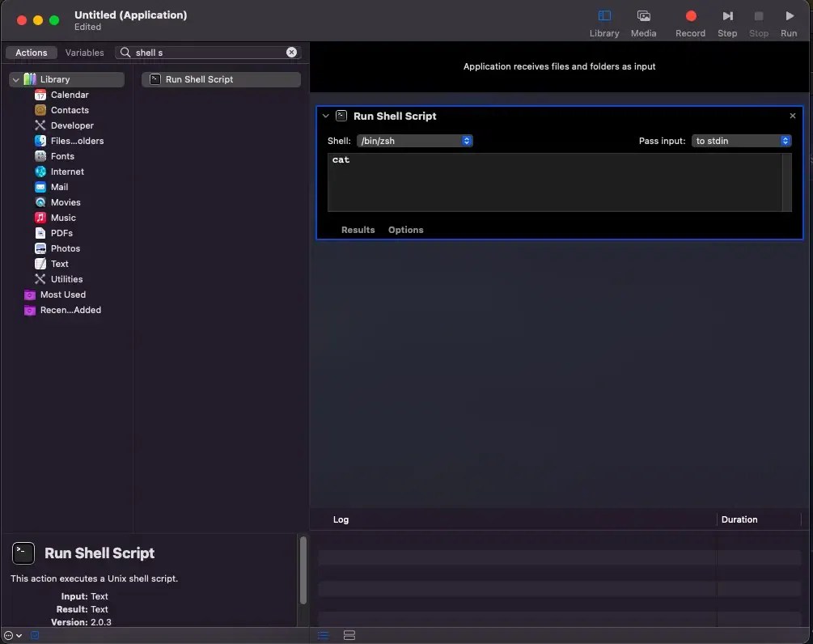Select the Internet category
The width and height of the screenshot is (813, 644).
(x=67, y=172)
